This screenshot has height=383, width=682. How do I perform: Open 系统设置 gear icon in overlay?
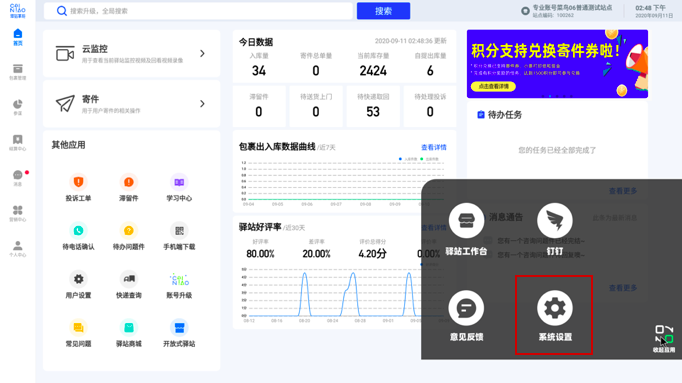(x=555, y=308)
